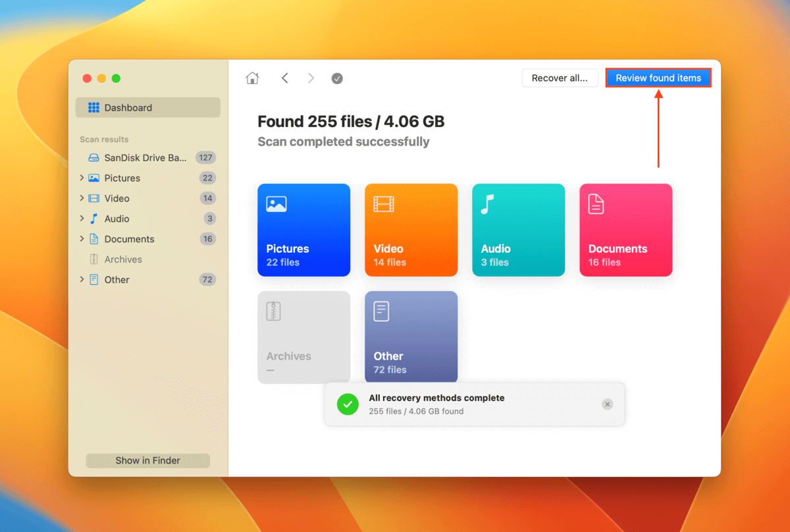Click the Dashboard grid icon
790x532 pixels.
click(x=94, y=107)
